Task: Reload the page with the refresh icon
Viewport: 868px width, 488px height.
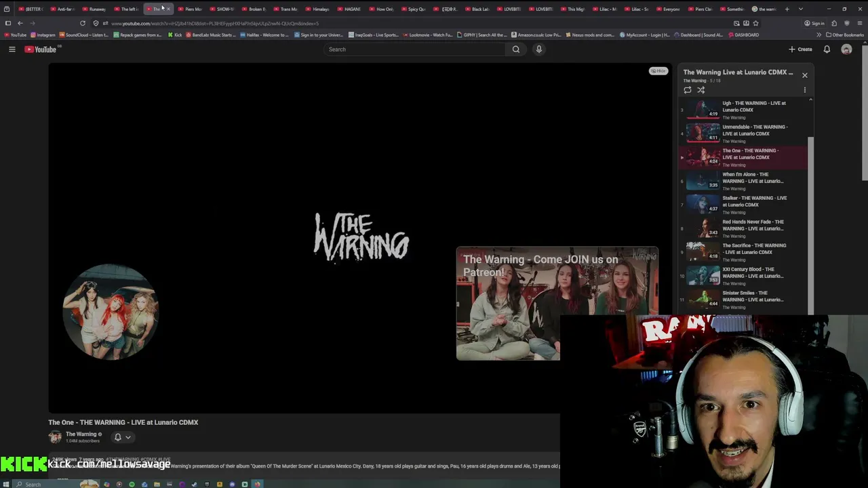Action: point(82,23)
